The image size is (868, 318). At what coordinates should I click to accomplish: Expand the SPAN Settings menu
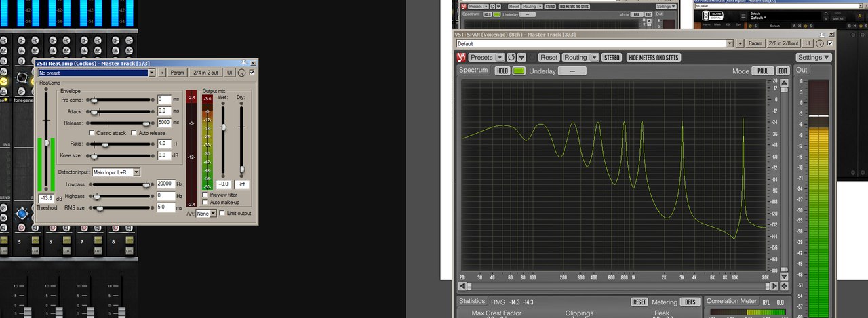813,58
